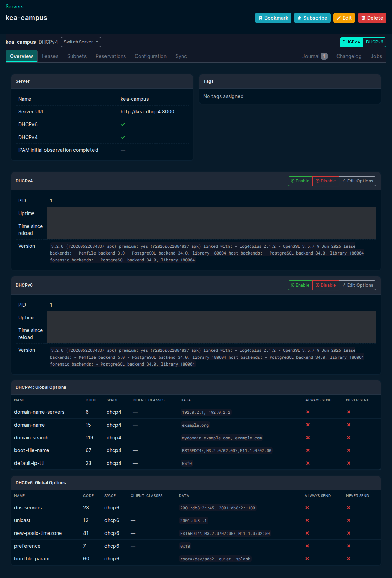The width and height of the screenshot is (392, 578).
Task: Click Always Send X for domain-name option
Action: point(308,425)
